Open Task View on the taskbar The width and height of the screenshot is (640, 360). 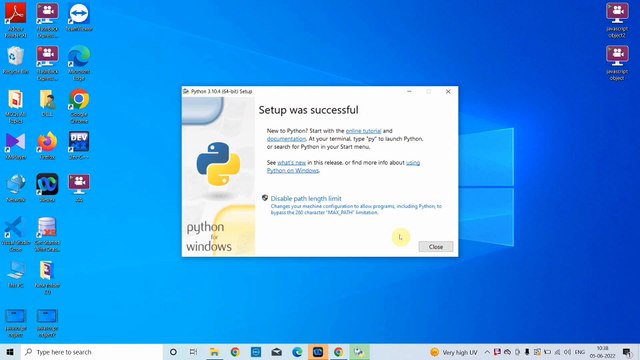(193, 352)
